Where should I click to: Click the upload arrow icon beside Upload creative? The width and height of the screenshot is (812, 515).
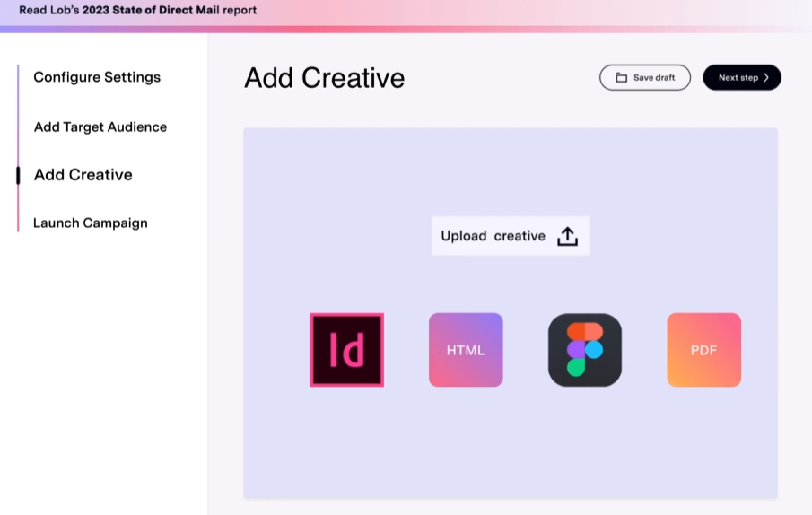(x=567, y=236)
